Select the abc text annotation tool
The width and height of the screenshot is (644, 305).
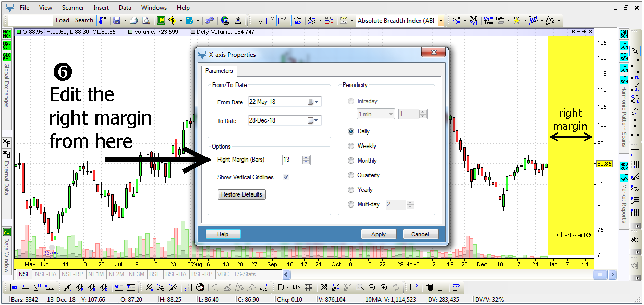click(635, 240)
